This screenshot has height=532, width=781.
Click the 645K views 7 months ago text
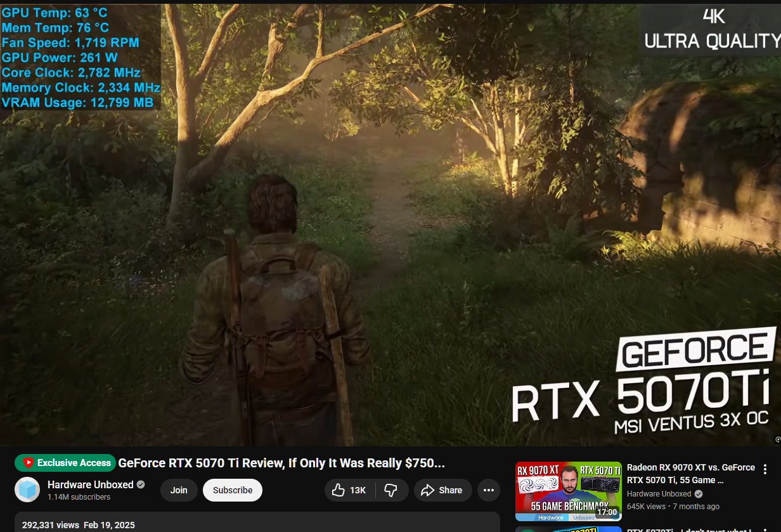click(x=673, y=507)
